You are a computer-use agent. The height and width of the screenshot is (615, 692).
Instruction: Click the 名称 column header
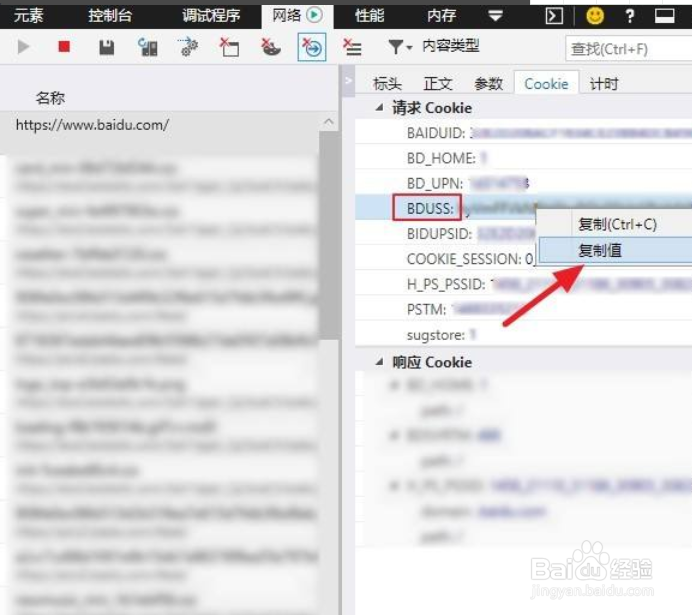click(x=50, y=98)
